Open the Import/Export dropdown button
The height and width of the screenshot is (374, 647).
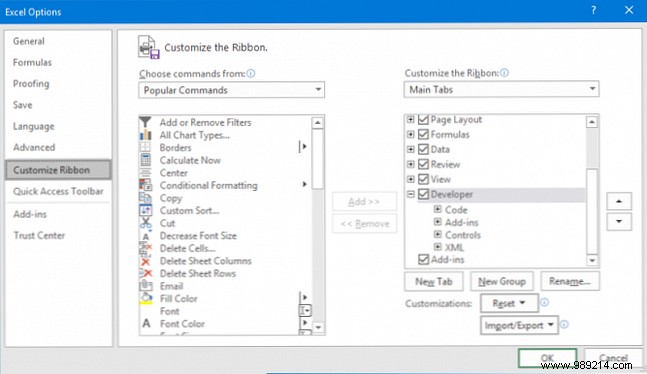(x=519, y=325)
